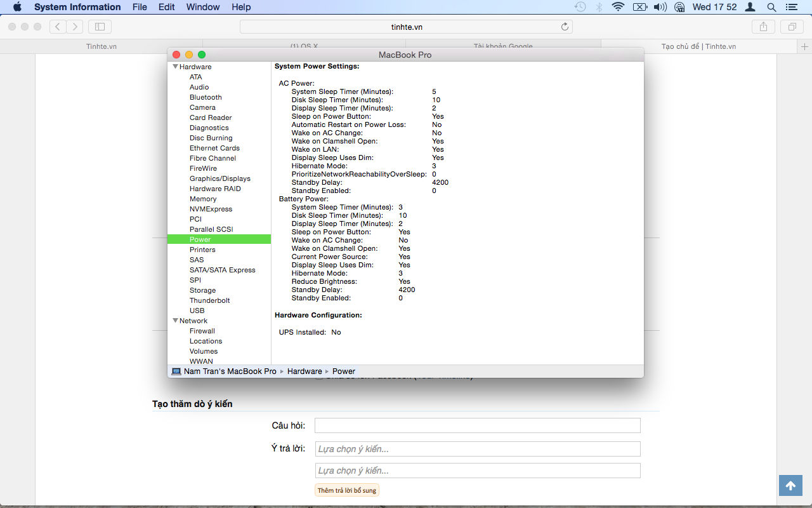Select Parallel SCSI in the sidebar
The image size is (812, 508).
pyautogui.click(x=211, y=229)
